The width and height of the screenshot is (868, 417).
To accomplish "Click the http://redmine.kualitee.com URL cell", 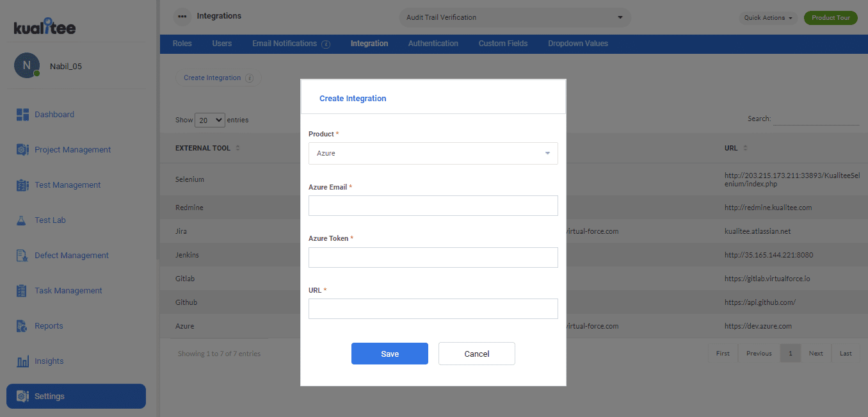I will coord(768,208).
